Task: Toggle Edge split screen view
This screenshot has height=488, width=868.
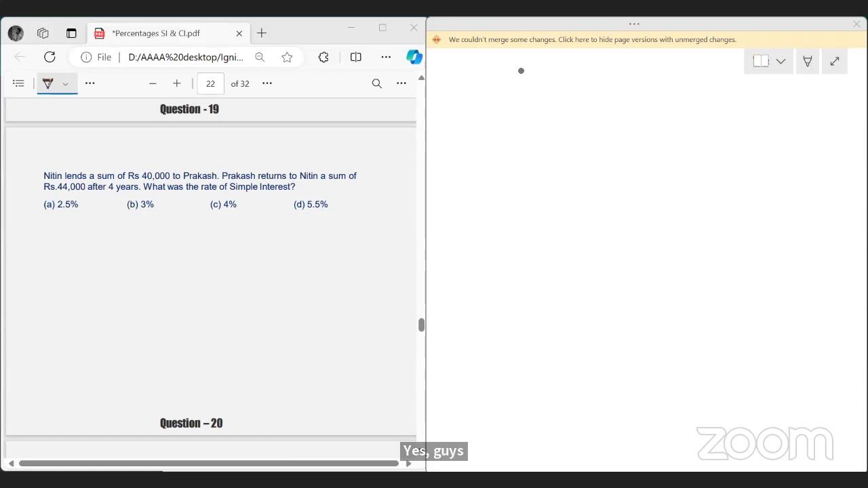Action: [355, 57]
